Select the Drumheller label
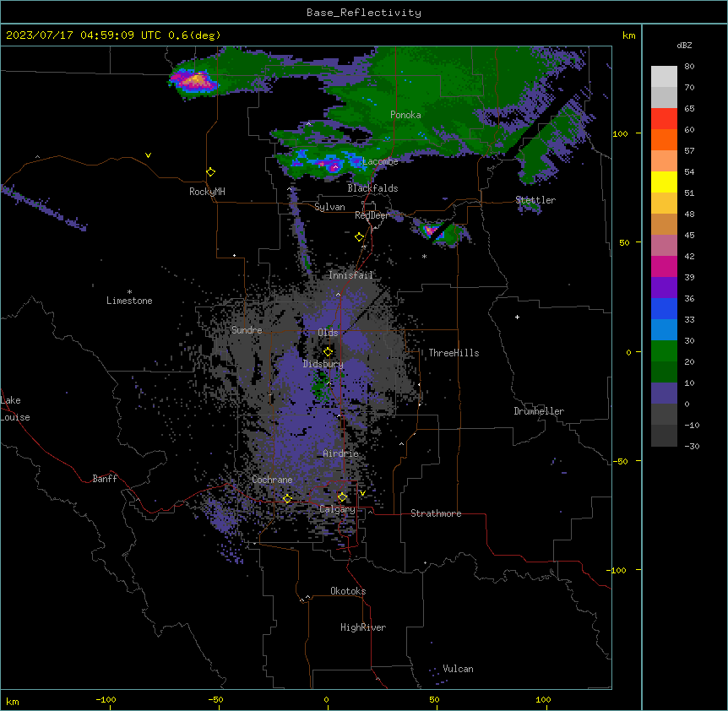 point(539,411)
